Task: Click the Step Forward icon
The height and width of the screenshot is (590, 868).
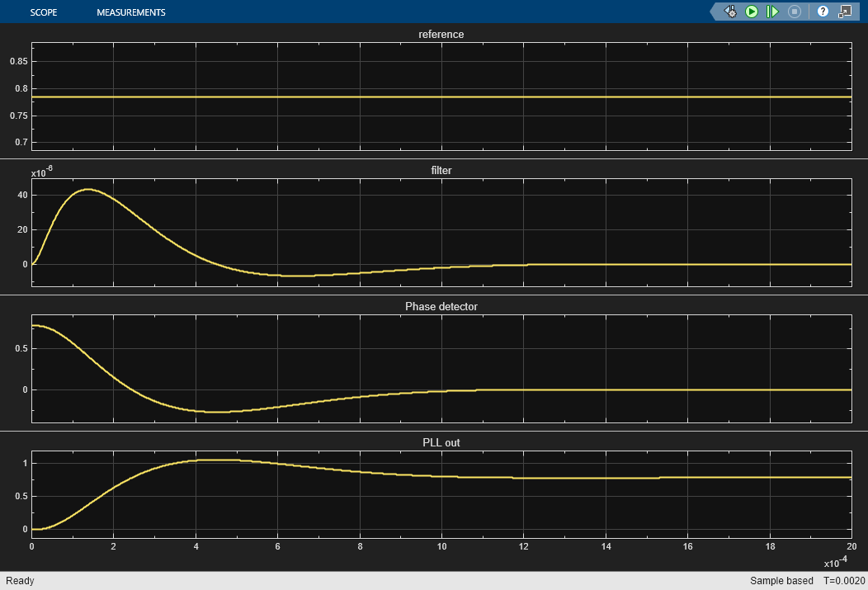Action: coord(773,12)
